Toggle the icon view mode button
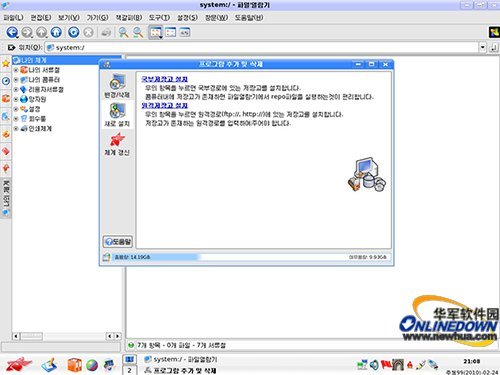This screenshot has height=375, width=500. [156, 32]
